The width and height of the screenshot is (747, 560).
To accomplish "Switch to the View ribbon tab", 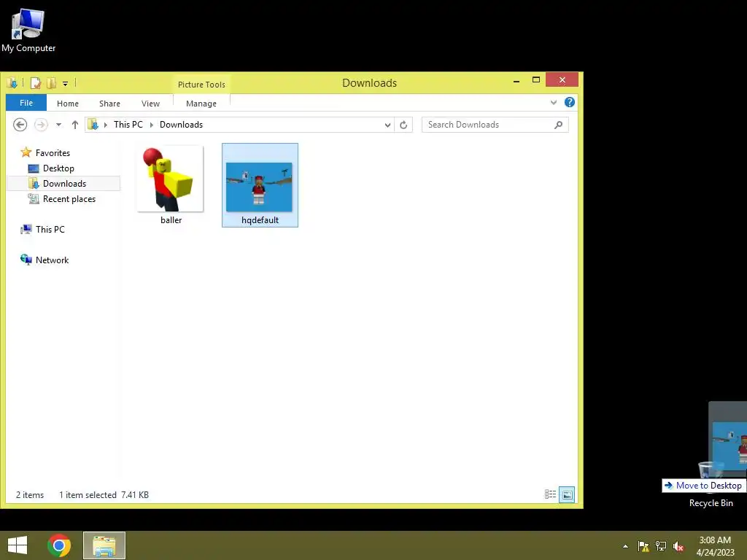I will point(150,104).
